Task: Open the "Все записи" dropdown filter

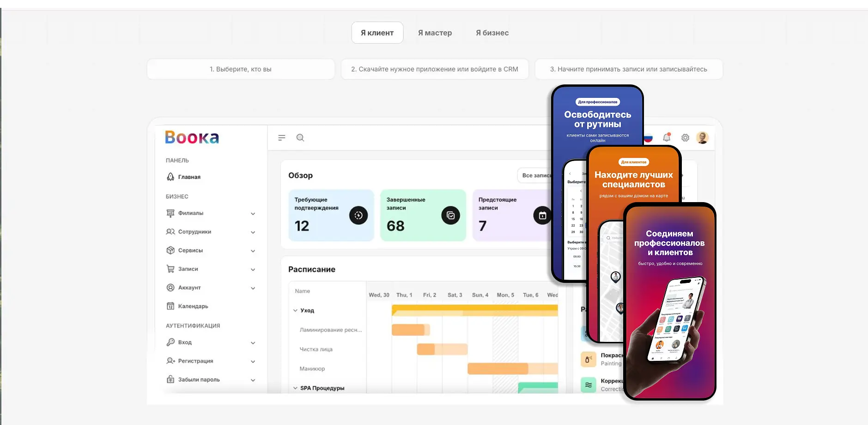Action: coord(535,175)
